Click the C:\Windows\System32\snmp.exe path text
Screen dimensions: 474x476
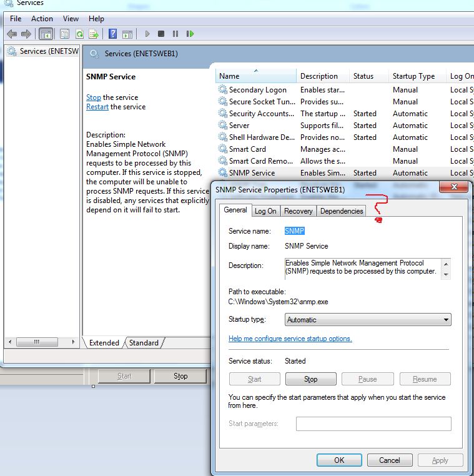pyautogui.click(x=278, y=302)
